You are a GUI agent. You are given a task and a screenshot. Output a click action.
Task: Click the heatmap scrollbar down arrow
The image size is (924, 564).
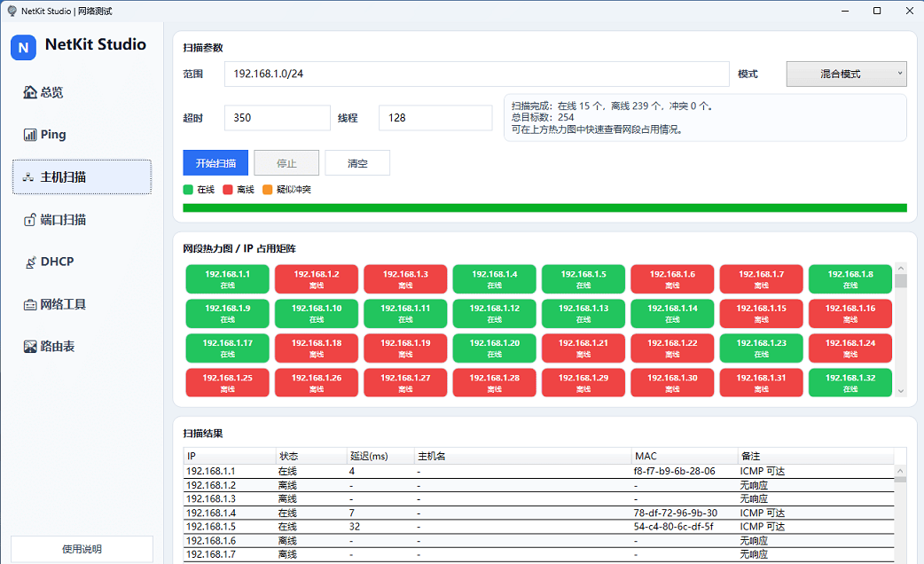pyautogui.click(x=901, y=390)
